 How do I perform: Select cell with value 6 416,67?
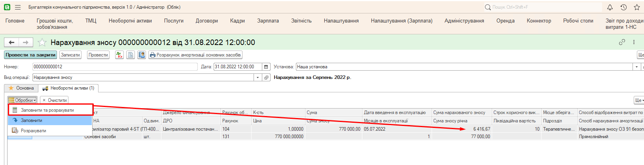click(462, 129)
